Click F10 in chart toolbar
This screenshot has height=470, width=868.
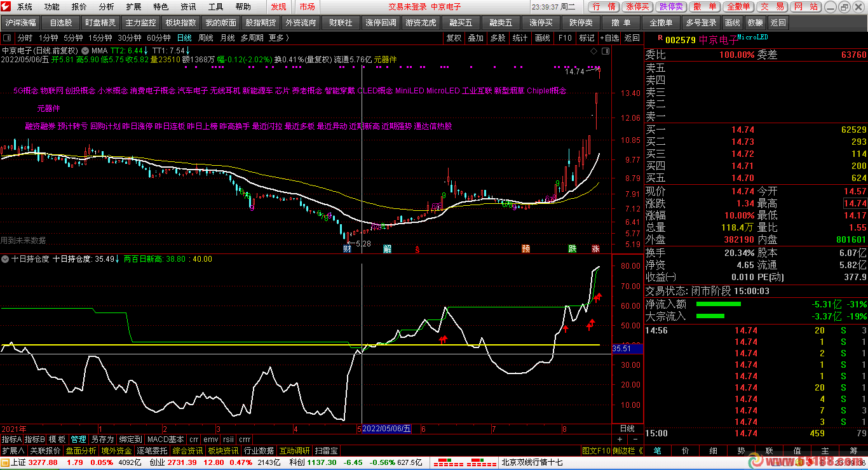point(565,38)
